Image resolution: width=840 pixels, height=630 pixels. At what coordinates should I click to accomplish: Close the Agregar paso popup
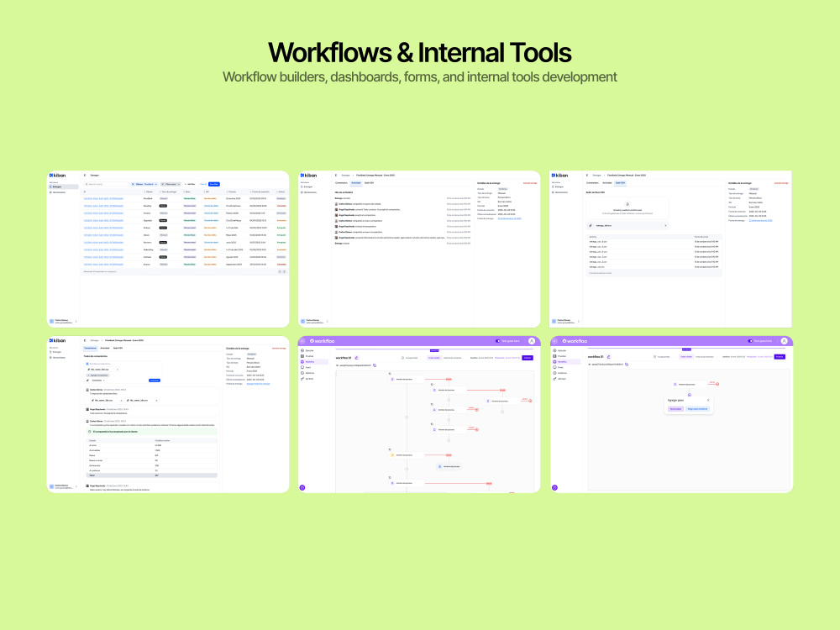click(708, 400)
